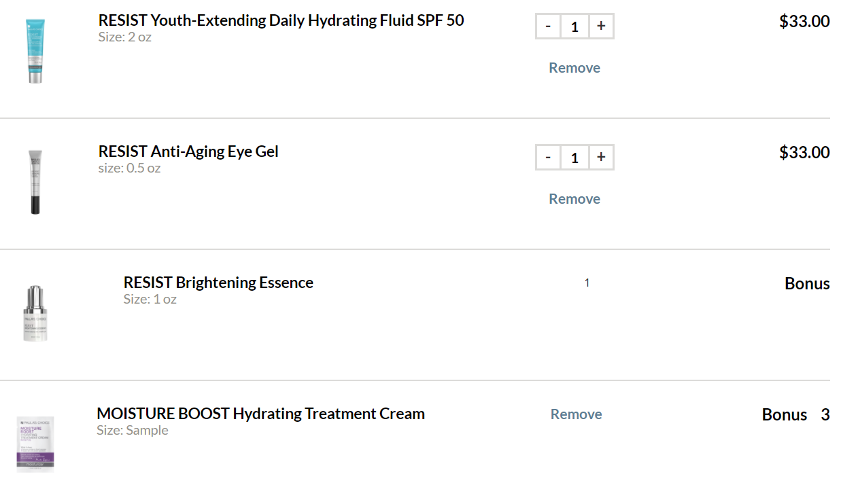The image size is (858, 504).
Task: Open RESIST Youth-Extending Daily Hydrating Fluid title
Action: click(x=281, y=20)
